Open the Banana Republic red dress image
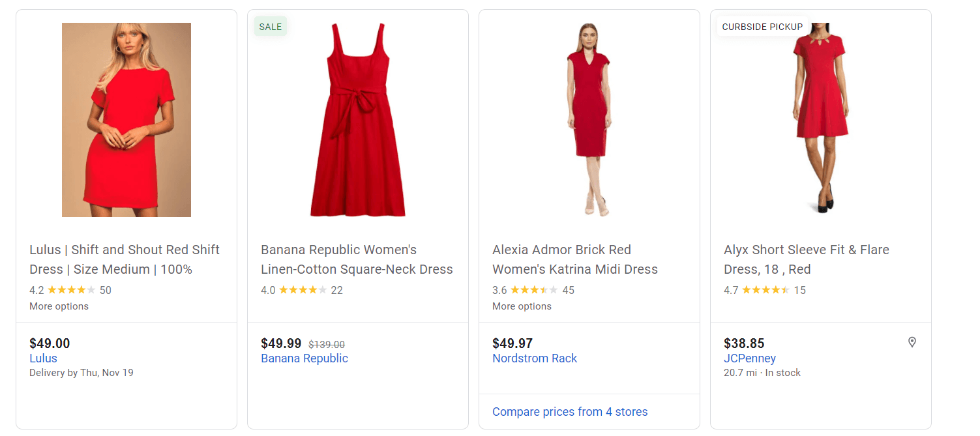This screenshot has height=436, width=980. click(x=357, y=120)
